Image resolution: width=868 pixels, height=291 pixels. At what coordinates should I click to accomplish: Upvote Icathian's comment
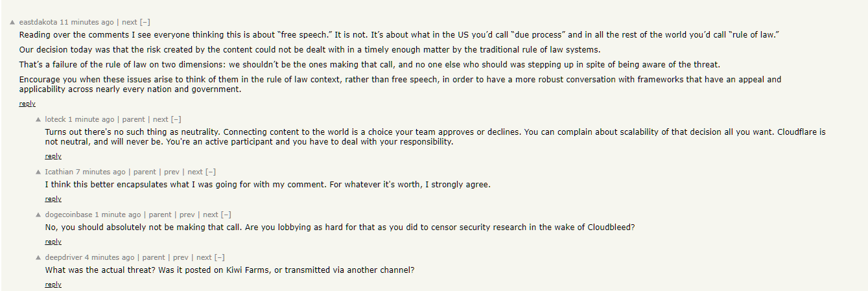pos(38,172)
